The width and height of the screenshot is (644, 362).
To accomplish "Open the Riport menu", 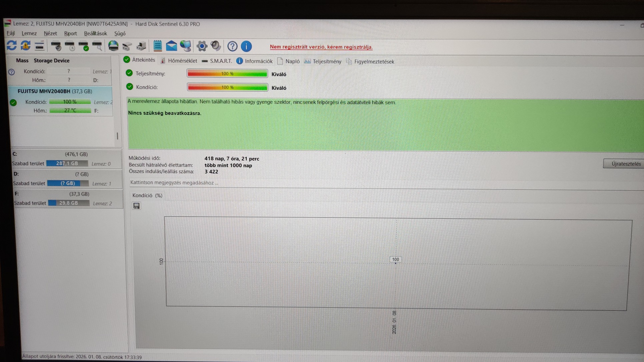I will (x=70, y=33).
